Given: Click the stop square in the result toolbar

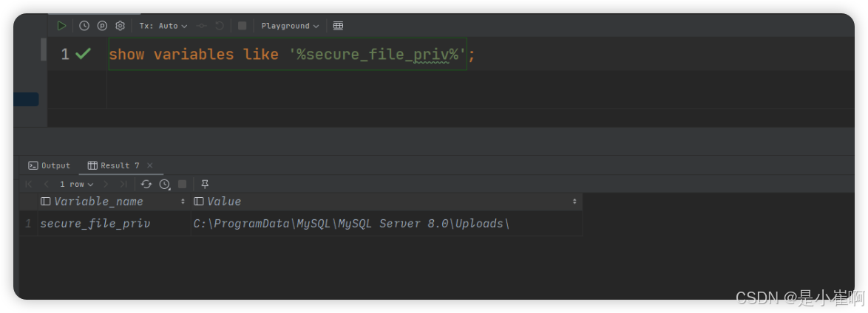Looking at the screenshot, I should coord(182,184).
